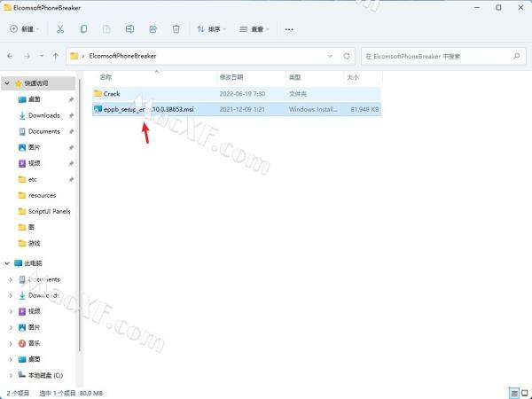This screenshot has height=399, width=532.
Task: Select the eppb_setup msi installer file
Action: pos(237,109)
